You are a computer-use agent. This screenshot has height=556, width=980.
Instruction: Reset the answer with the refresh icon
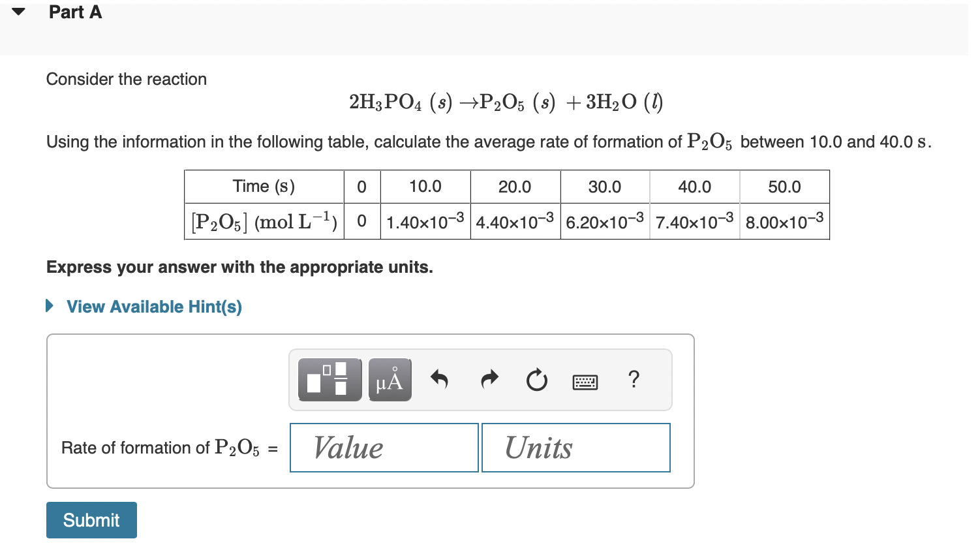pyautogui.click(x=536, y=380)
